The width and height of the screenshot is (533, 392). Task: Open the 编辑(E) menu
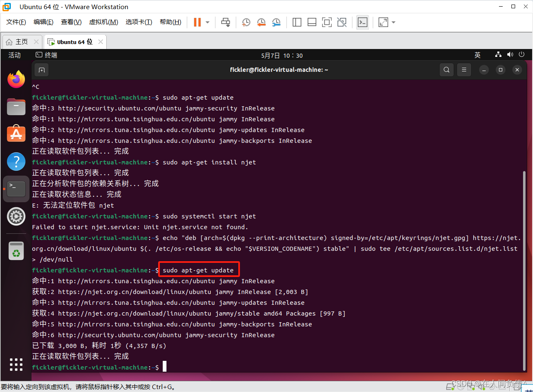(44, 22)
